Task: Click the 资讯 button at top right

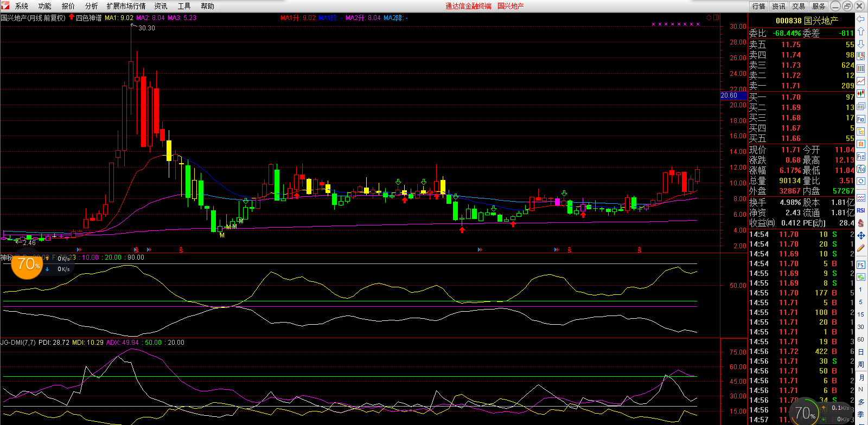Action: [x=779, y=6]
